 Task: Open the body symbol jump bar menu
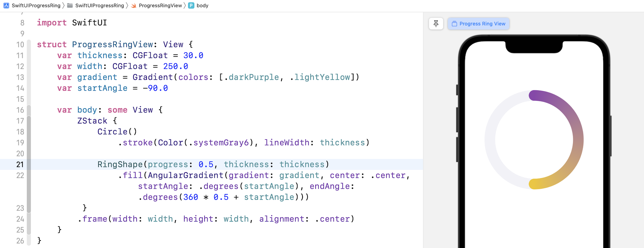click(202, 5)
